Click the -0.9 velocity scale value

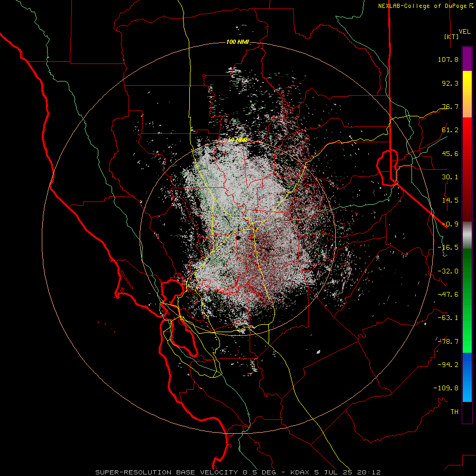[x=450, y=224]
